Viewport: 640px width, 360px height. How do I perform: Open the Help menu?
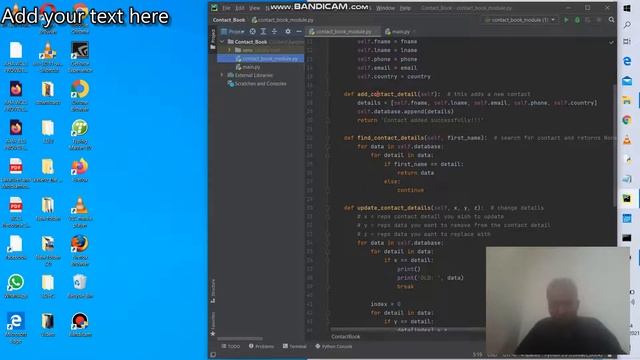coord(405,8)
